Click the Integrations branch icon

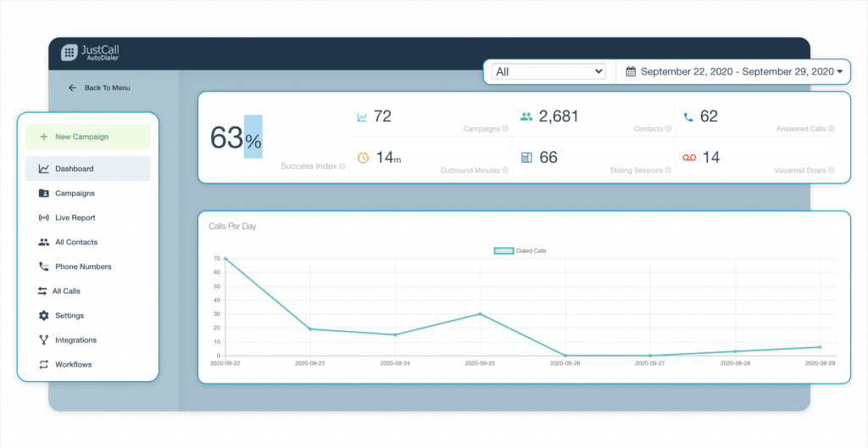(x=43, y=340)
